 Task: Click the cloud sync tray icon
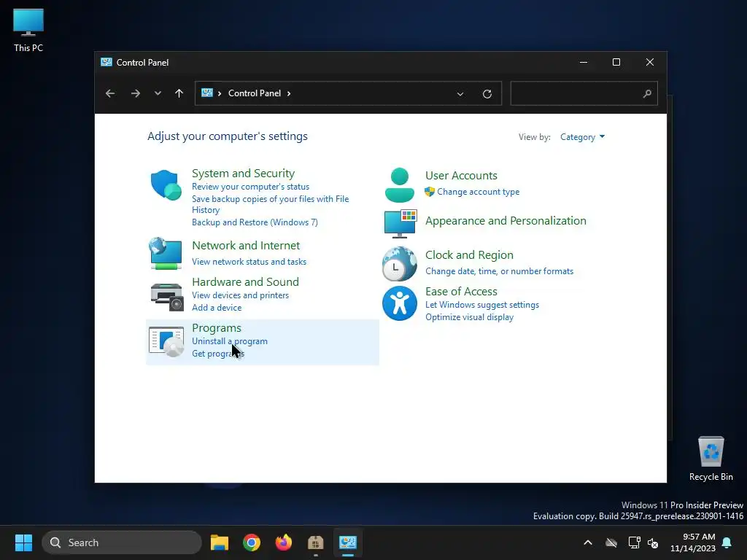pos(611,542)
